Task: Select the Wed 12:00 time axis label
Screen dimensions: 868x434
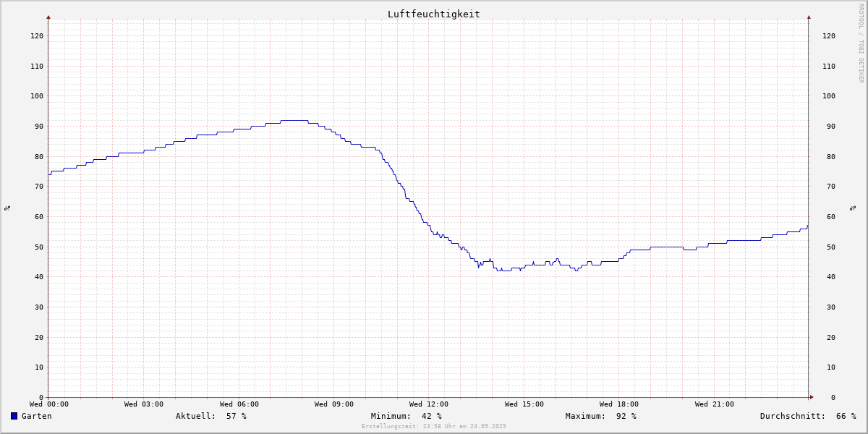Action: click(429, 404)
